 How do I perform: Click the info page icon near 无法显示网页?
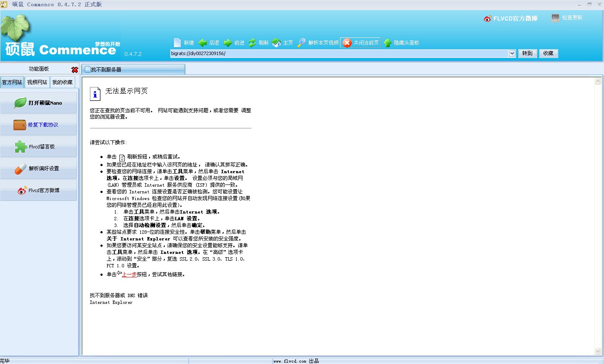point(95,94)
